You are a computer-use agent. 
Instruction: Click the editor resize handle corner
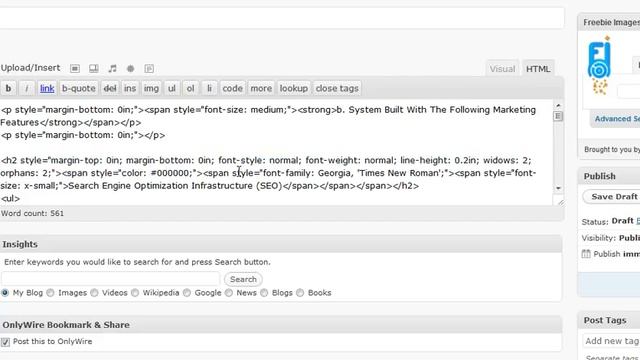(560, 201)
